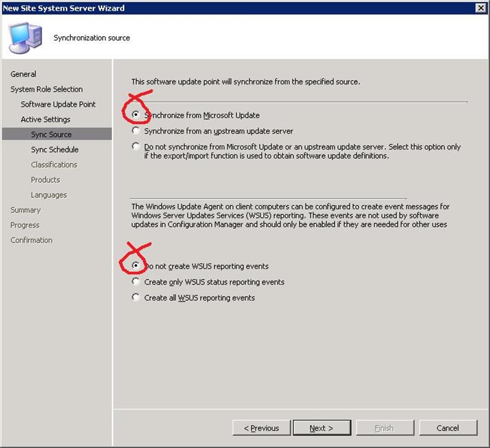490x448 pixels.
Task: Cancel the wizard
Action: click(448, 428)
